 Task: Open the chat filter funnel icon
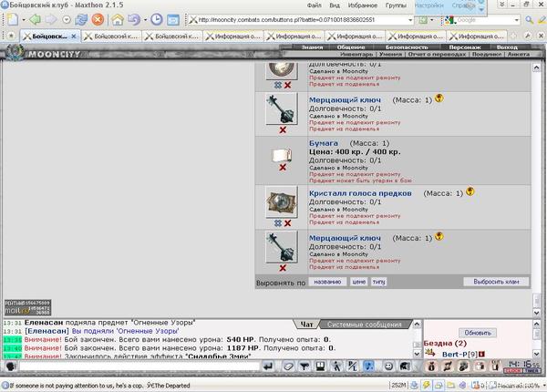tap(304, 366)
